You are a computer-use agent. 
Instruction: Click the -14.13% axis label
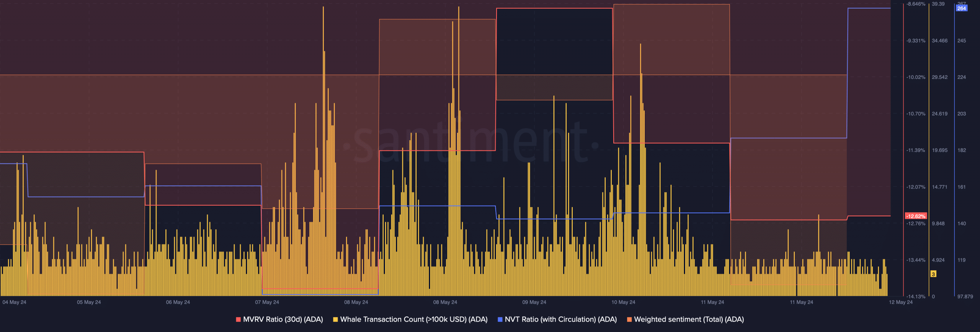(x=916, y=297)
